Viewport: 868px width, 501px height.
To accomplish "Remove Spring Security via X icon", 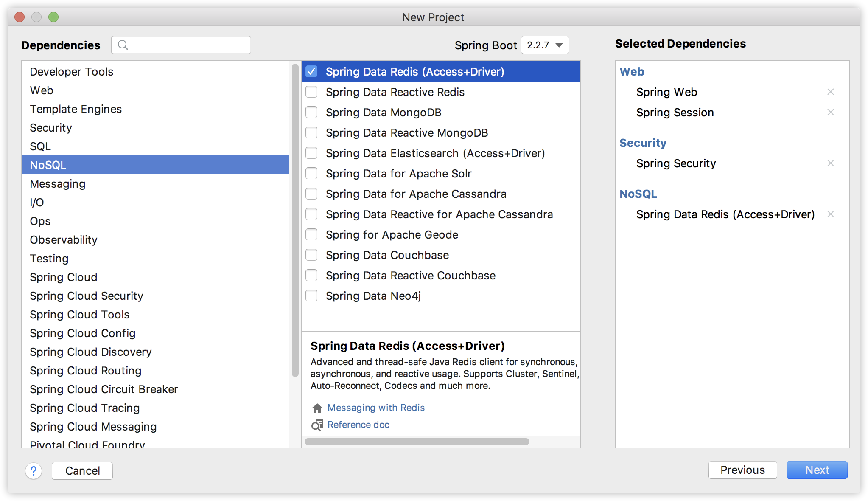I will coord(830,163).
